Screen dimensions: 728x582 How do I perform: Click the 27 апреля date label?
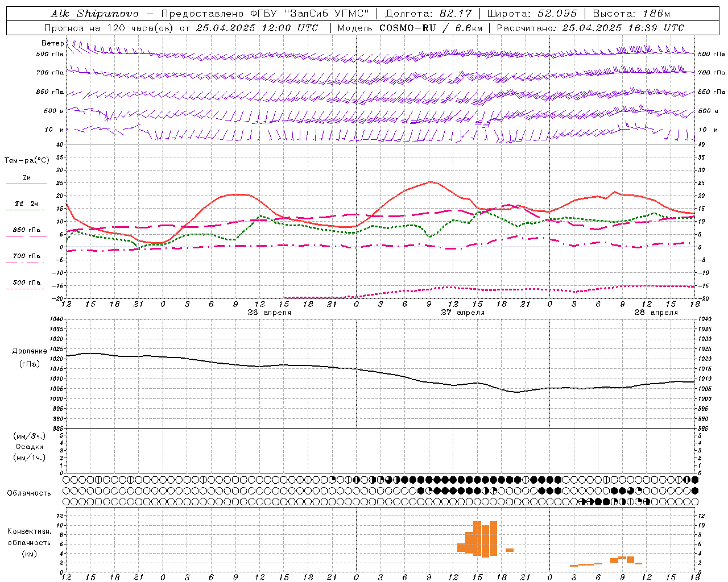[x=463, y=313]
